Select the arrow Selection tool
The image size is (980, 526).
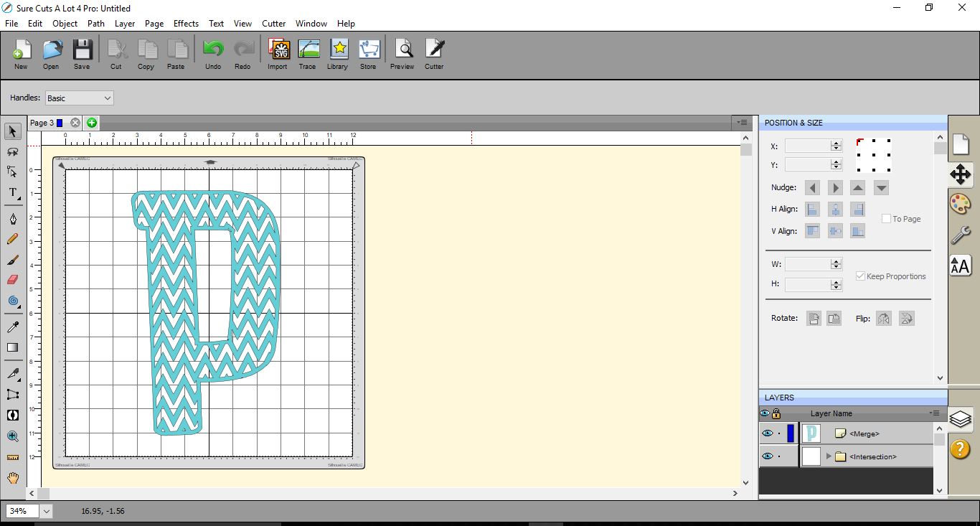click(x=13, y=131)
